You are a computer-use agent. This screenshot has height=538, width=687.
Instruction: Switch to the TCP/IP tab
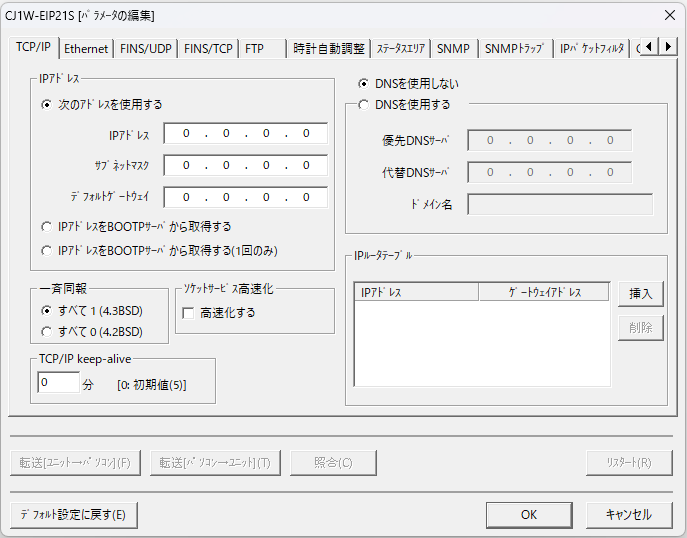click(33, 47)
